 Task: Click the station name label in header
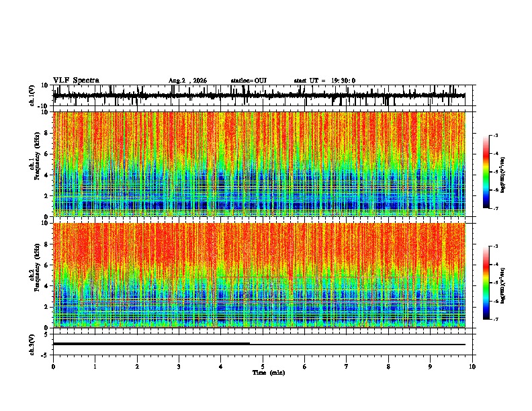pyautogui.click(x=249, y=81)
